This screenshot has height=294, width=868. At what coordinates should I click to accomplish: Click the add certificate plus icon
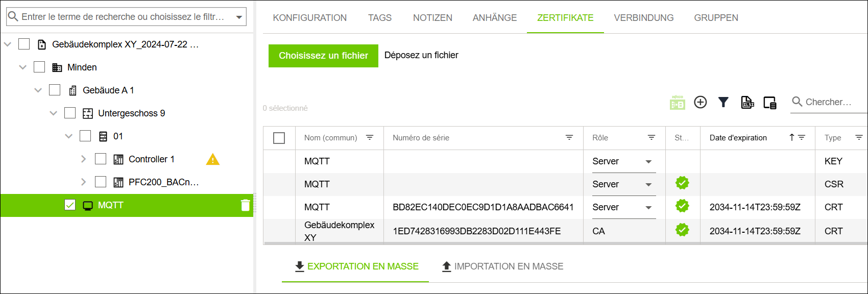click(701, 103)
